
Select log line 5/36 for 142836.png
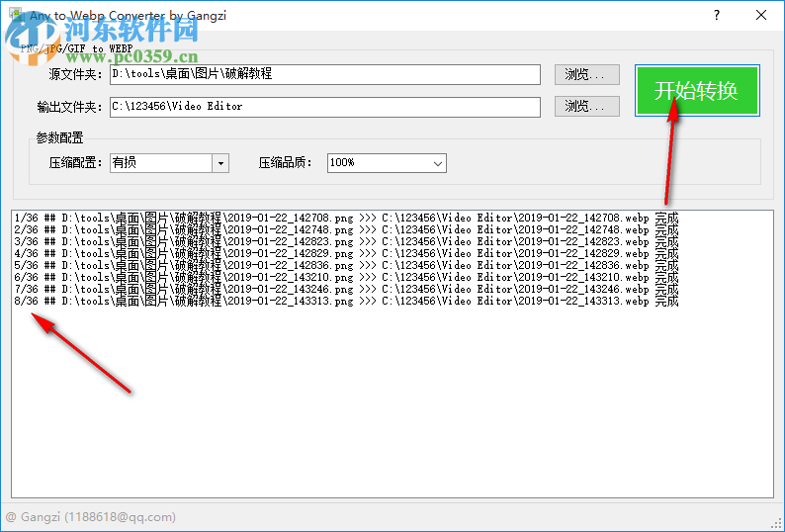click(x=346, y=265)
